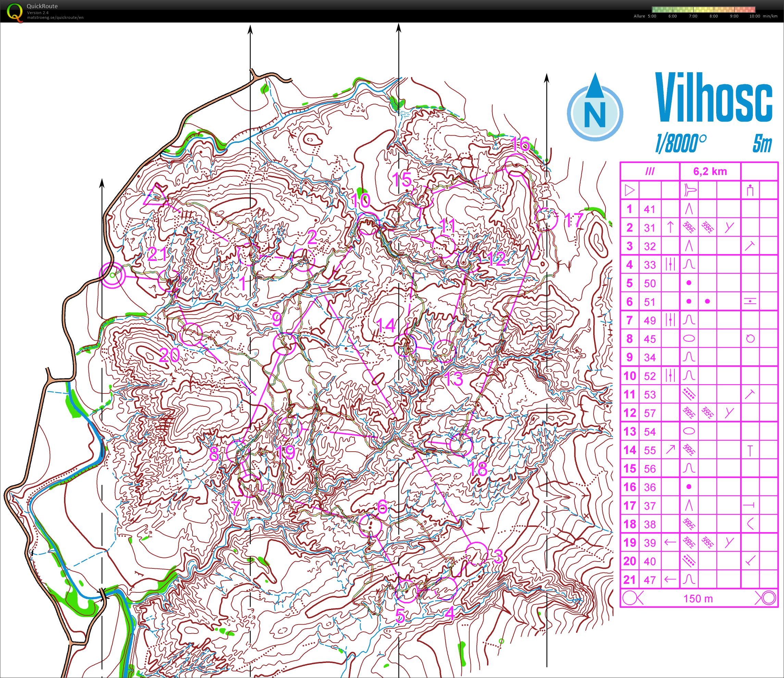
Task: Click the "5m" contour interval text
Action: click(x=762, y=144)
